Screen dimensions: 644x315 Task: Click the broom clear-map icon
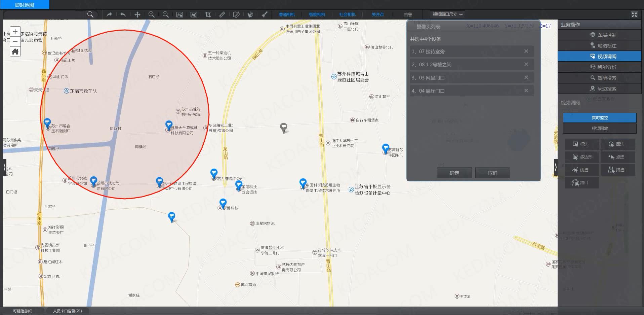tap(265, 14)
